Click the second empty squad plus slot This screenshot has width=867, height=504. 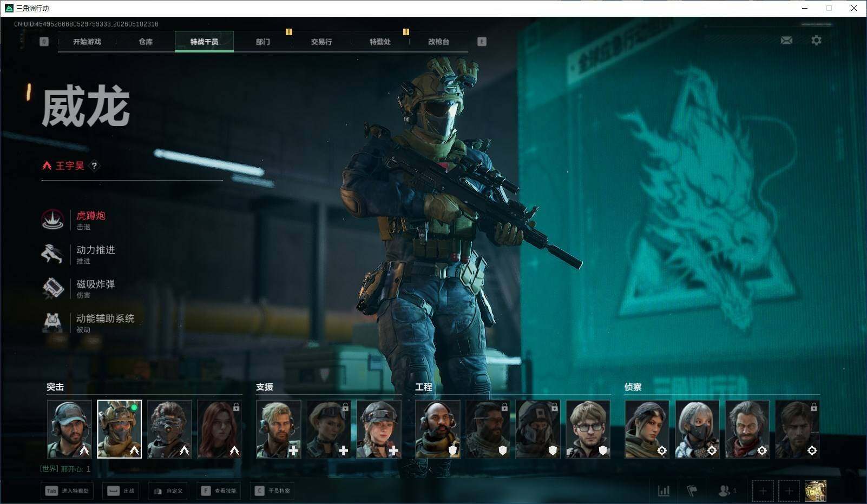click(x=789, y=490)
